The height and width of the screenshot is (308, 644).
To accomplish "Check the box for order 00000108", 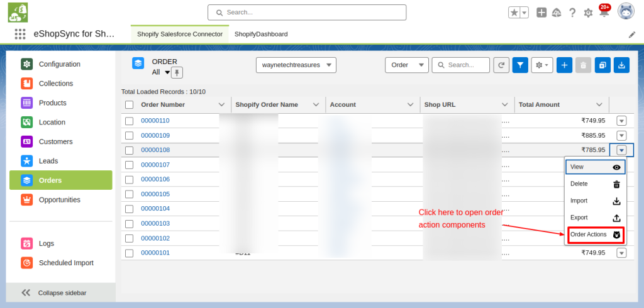I will (130, 150).
